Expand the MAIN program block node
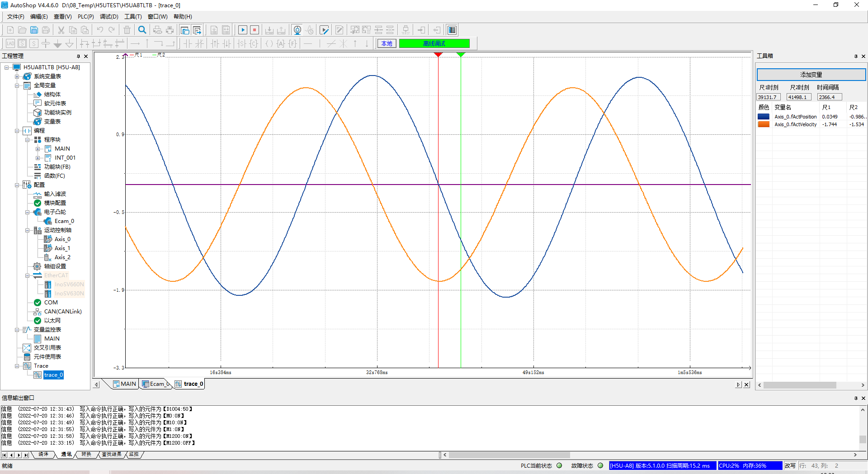 (38, 149)
